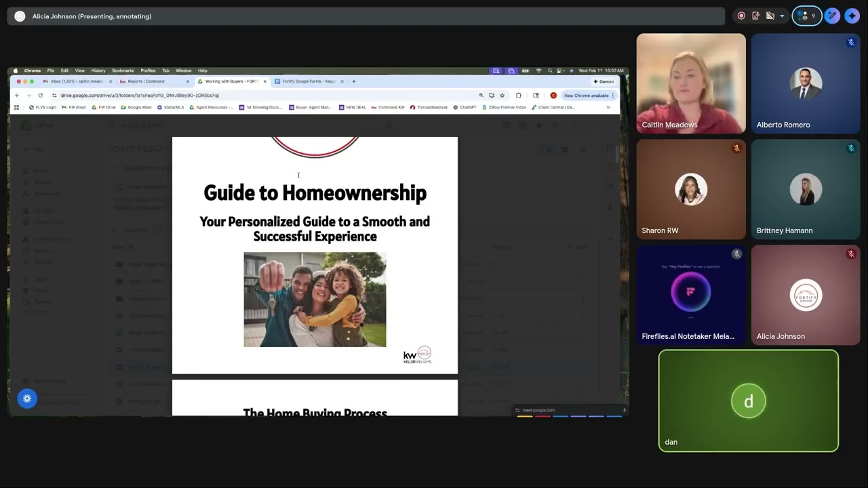Open Chrome apps grid in bookmarks bar
The width and height of the screenshot is (868, 488).
[17, 107]
